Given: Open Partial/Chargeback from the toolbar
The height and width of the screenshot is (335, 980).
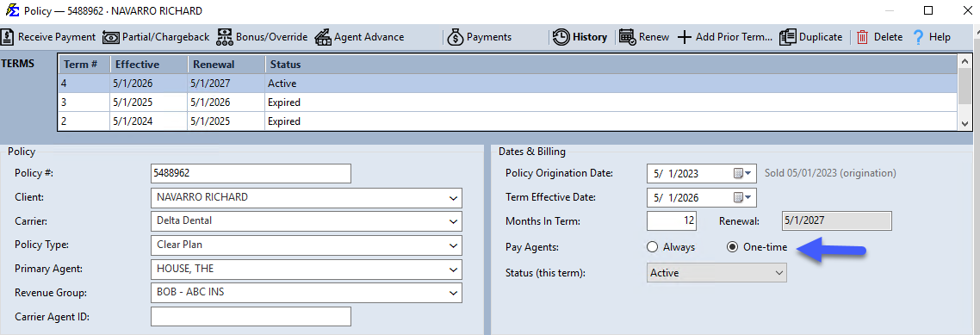Looking at the screenshot, I should pyautogui.click(x=156, y=37).
